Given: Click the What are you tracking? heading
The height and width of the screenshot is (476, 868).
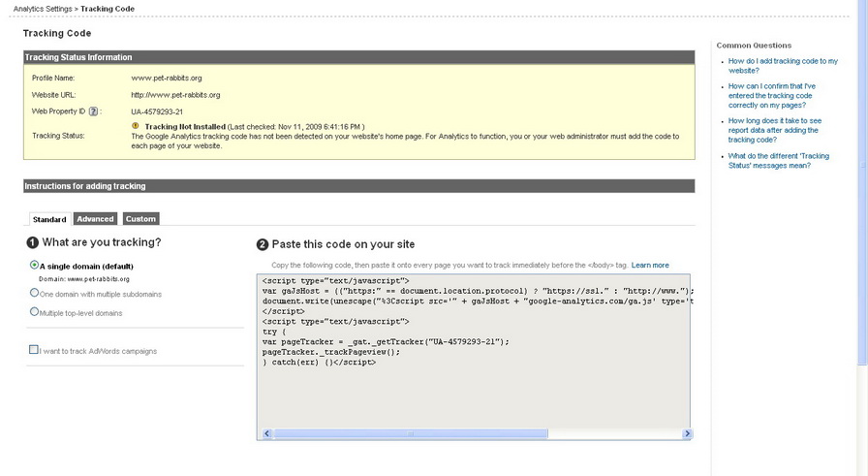Looking at the screenshot, I should (102, 242).
